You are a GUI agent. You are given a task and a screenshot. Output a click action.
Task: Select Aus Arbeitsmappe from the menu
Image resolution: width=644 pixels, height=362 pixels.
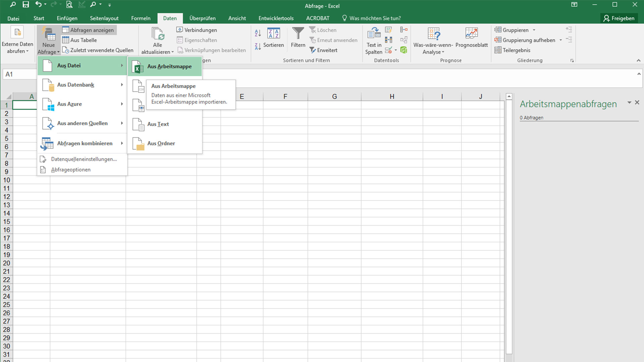click(169, 66)
